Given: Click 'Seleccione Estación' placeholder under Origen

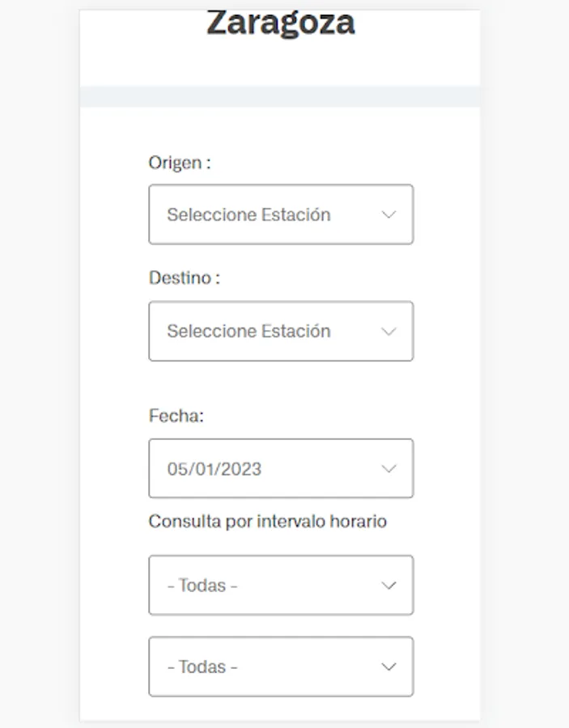Looking at the screenshot, I should (x=248, y=215).
